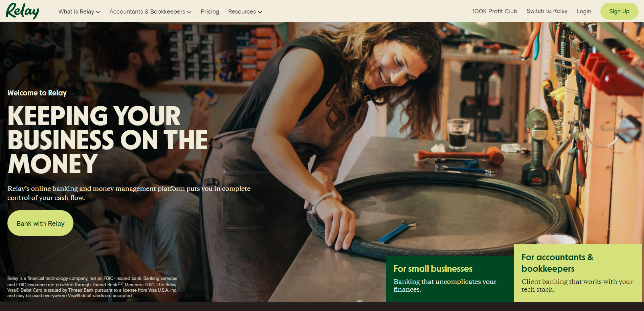
Task: Click the Login link
Action: coord(584,11)
